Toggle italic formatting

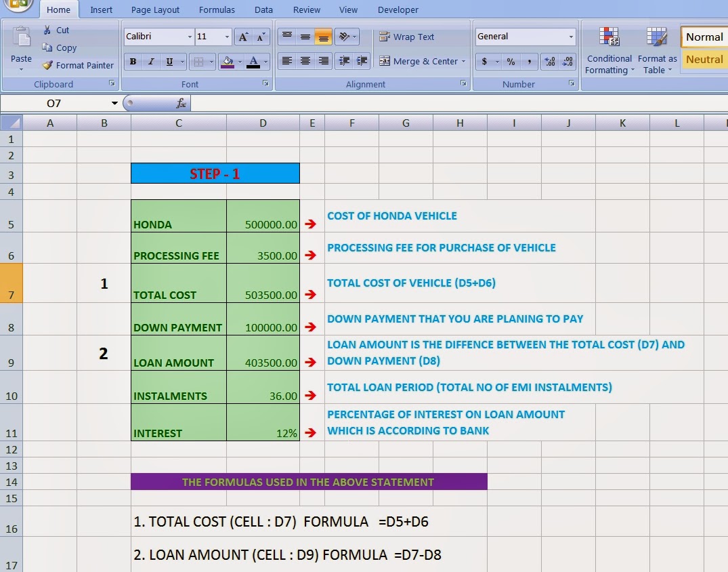[152, 61]
